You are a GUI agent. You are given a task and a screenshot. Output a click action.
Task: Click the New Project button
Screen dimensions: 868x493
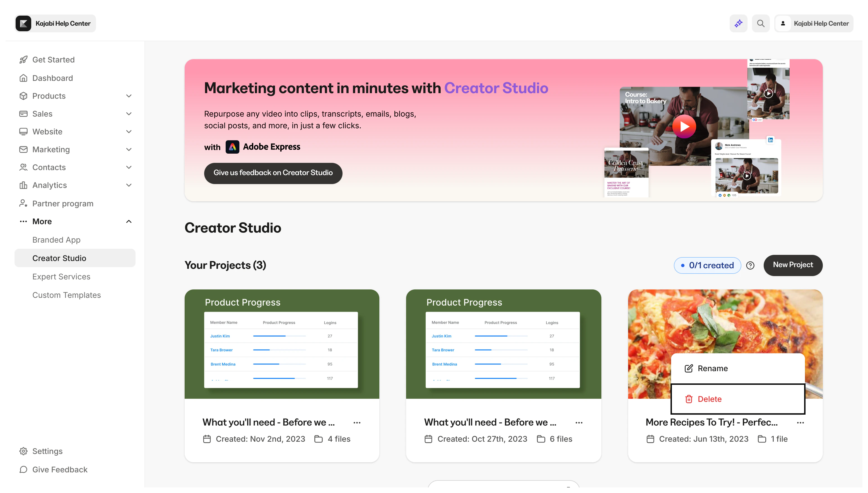792,265
